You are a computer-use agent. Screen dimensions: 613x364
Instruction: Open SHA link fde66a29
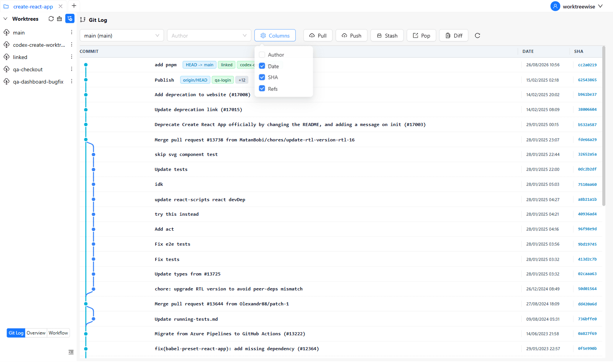[x=587, y=140]
